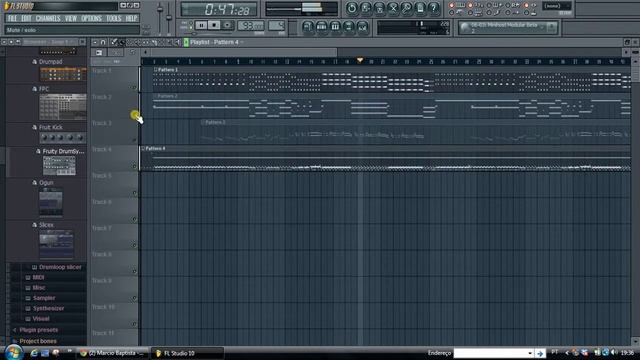This screenshot has width=640, height=360.
Task: Open the browser shortcut icon
Action: click(x=349, y=27)
